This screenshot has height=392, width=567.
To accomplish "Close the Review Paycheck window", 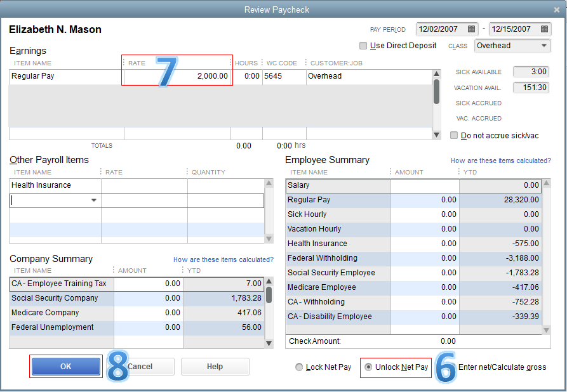I will 557,10.
